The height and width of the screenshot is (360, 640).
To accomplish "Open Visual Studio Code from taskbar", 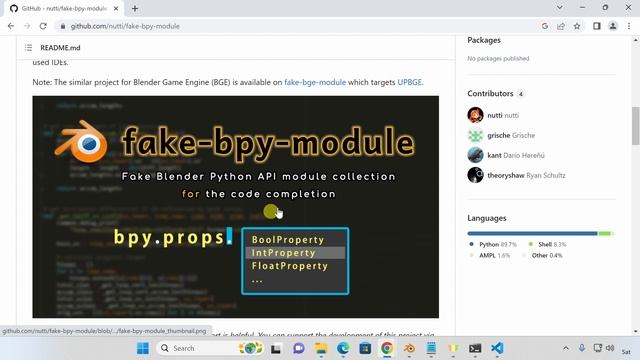I will [497, 349].
